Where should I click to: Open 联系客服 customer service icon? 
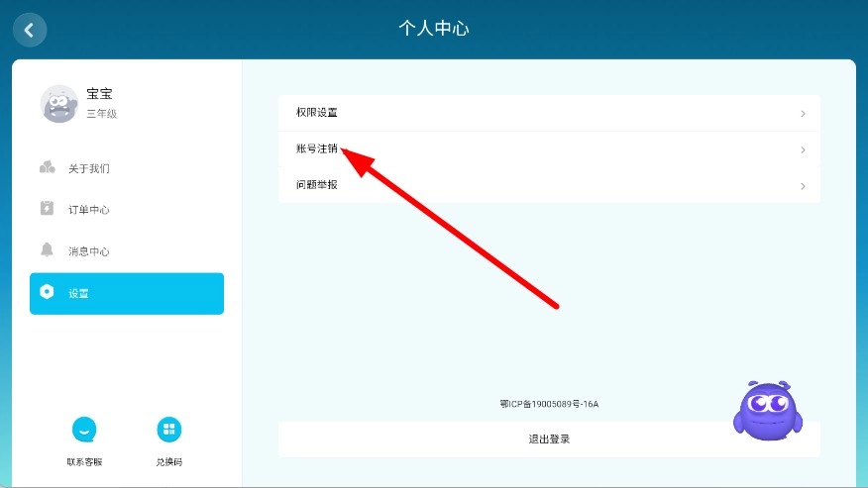point(84,430)
